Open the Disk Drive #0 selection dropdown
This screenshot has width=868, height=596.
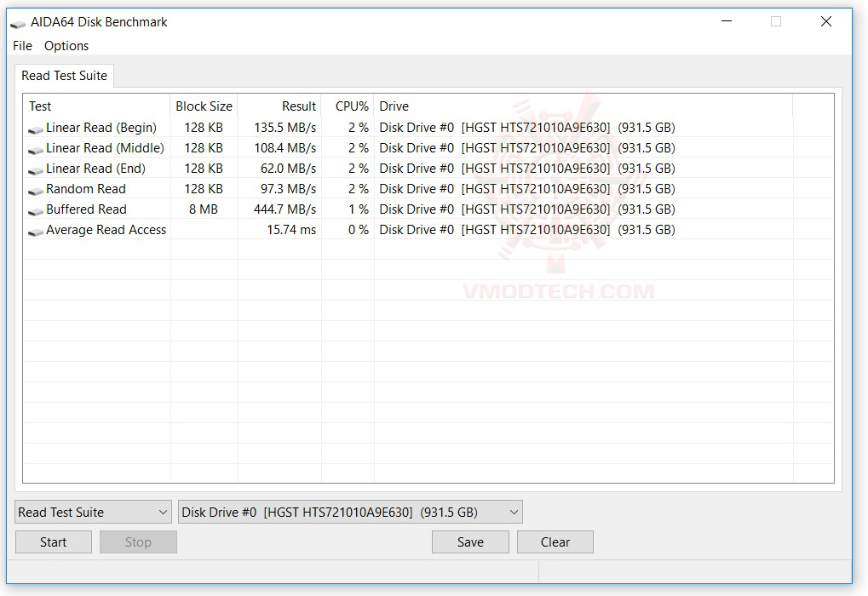point(341,512)
